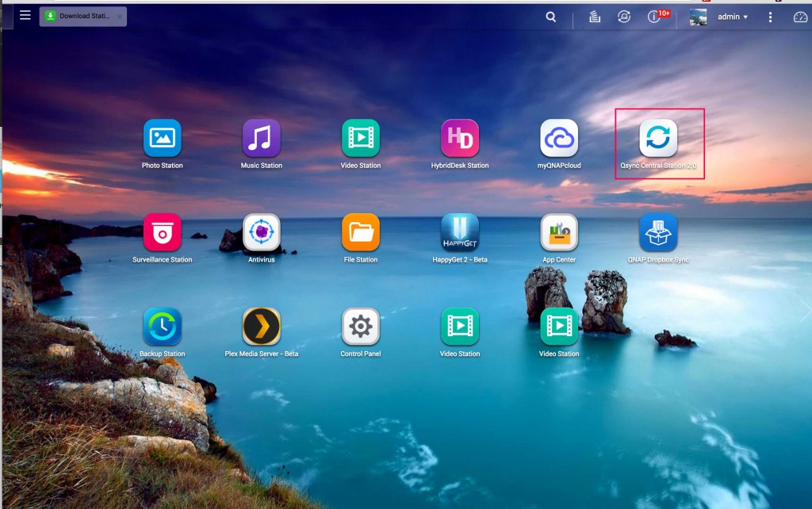Launch Backup Station
812x509 pixels.
point(162,327)
